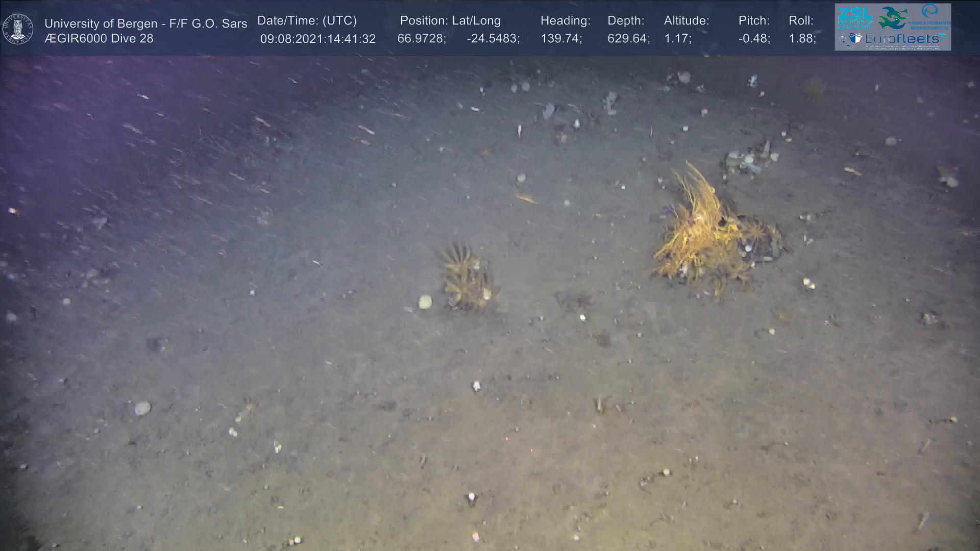Click the brown feather star in the center
This screenshot has height=551, width=980.
pyautogui.click(x=464, y=275)
